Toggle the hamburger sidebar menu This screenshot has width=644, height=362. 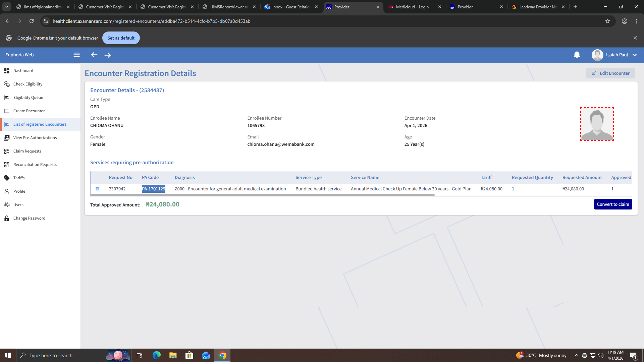click(x=76, y=55)
